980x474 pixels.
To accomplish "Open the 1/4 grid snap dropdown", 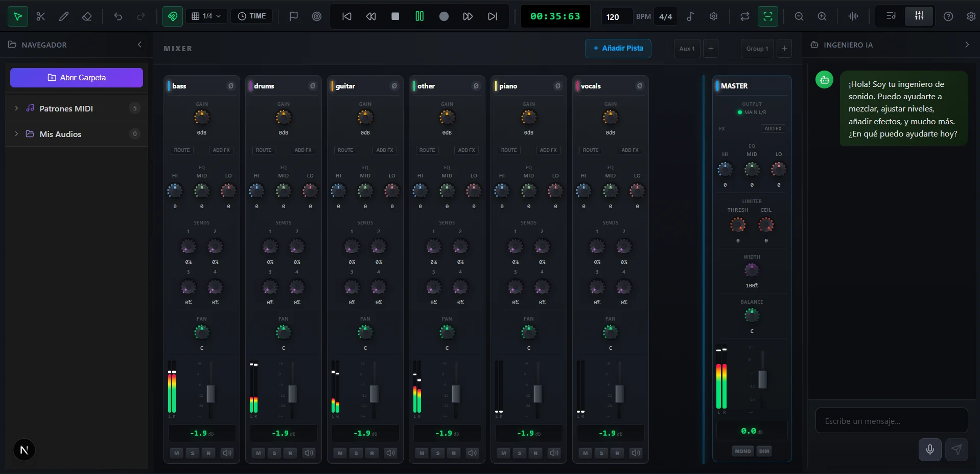I will point(206,16).
